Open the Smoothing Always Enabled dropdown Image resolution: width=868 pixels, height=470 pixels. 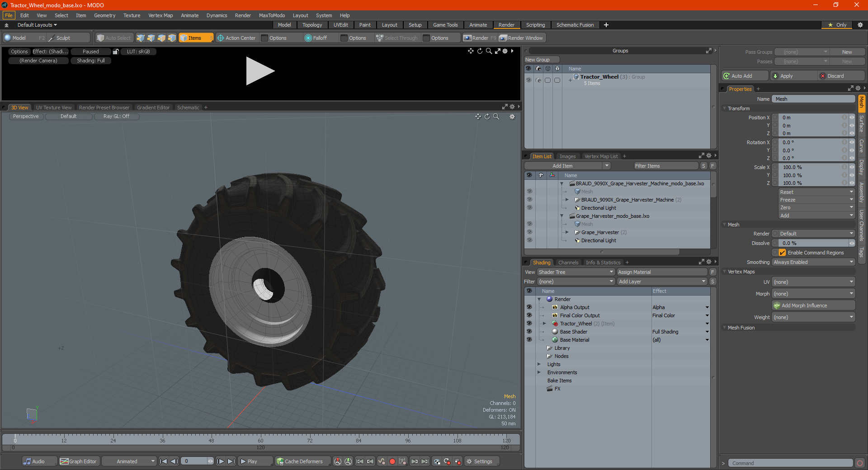tap(813, 262)
